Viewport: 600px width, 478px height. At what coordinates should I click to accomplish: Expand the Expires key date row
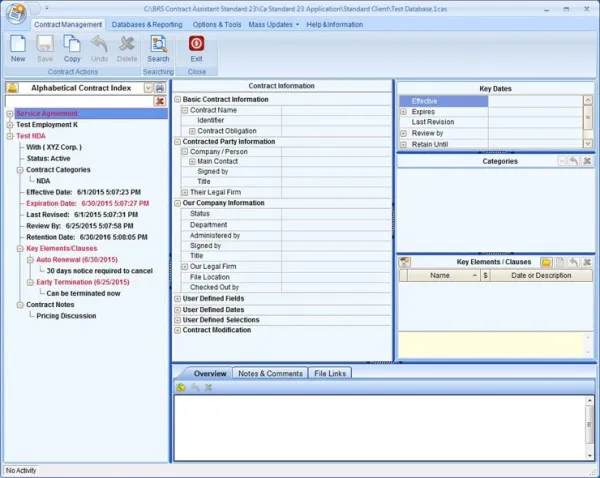pos(403,112)
